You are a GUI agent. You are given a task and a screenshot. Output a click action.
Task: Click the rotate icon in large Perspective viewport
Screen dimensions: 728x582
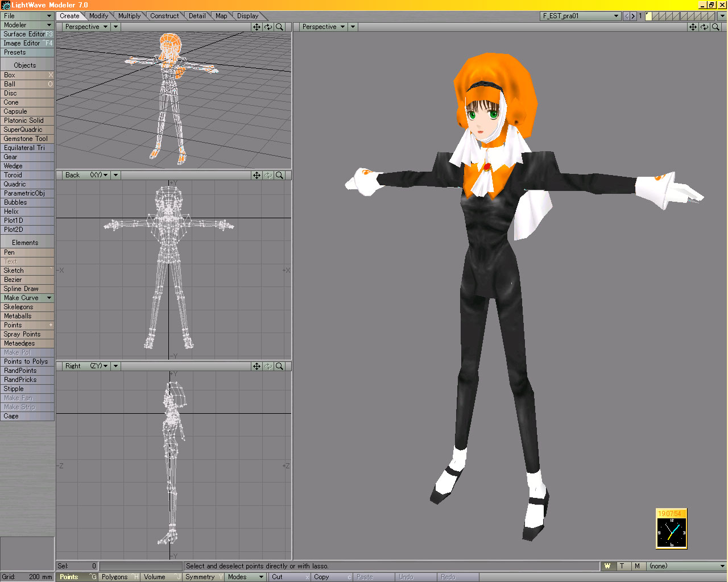click(704, 27)
